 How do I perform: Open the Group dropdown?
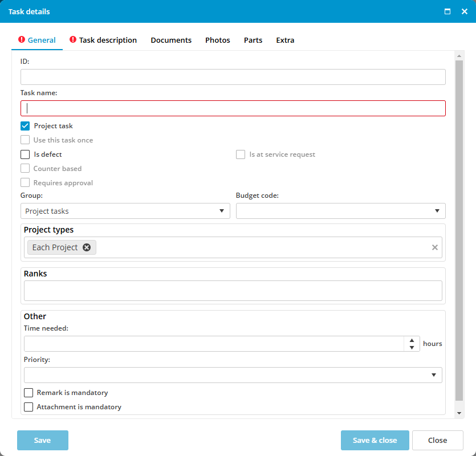coord(125,211)
